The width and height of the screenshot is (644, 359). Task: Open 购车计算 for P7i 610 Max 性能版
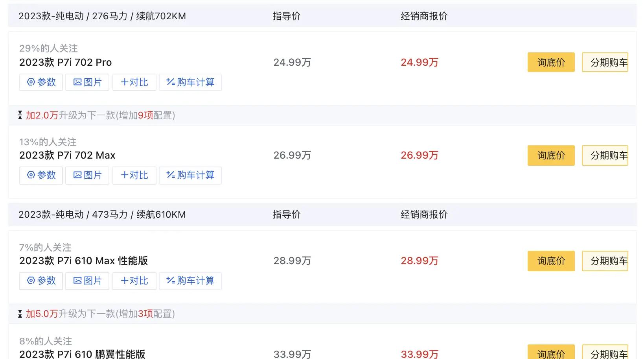(x=190, y=281)
